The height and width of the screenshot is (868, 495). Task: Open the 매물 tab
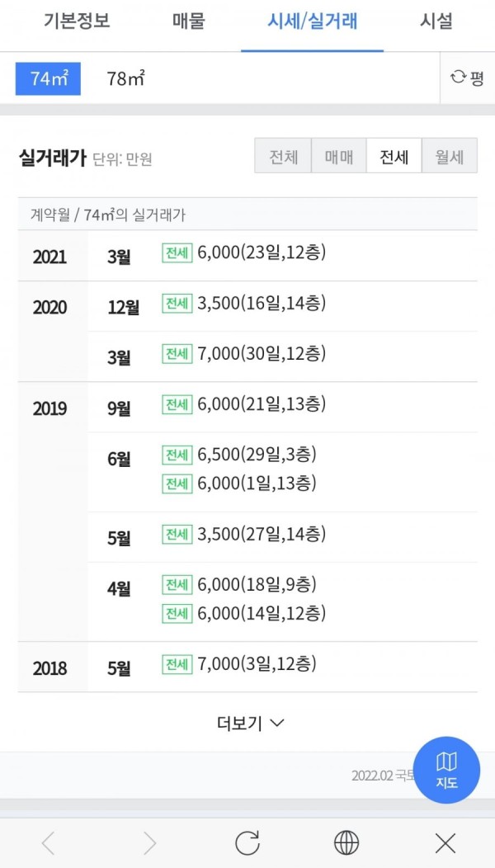[x=189, y=22]
